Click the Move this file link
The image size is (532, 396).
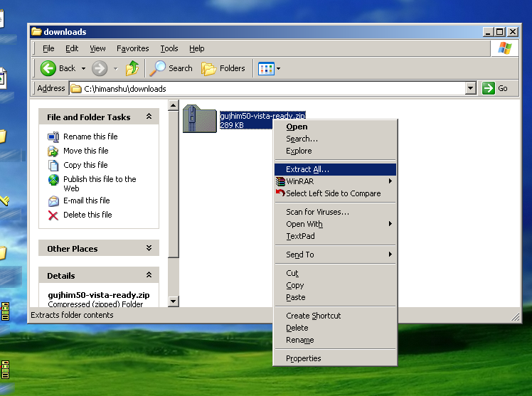pos(86,151)
